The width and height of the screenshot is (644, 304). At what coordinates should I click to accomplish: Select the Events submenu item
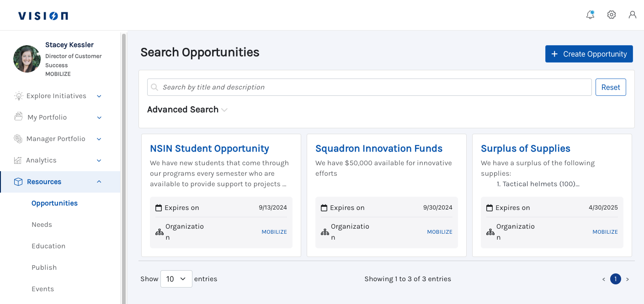tap(43, 289)
